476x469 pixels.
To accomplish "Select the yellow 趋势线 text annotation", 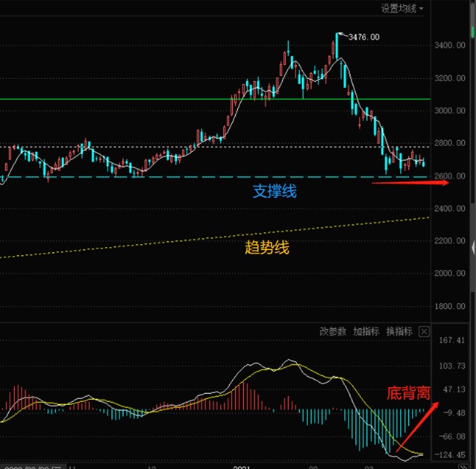I will [267, 247].
